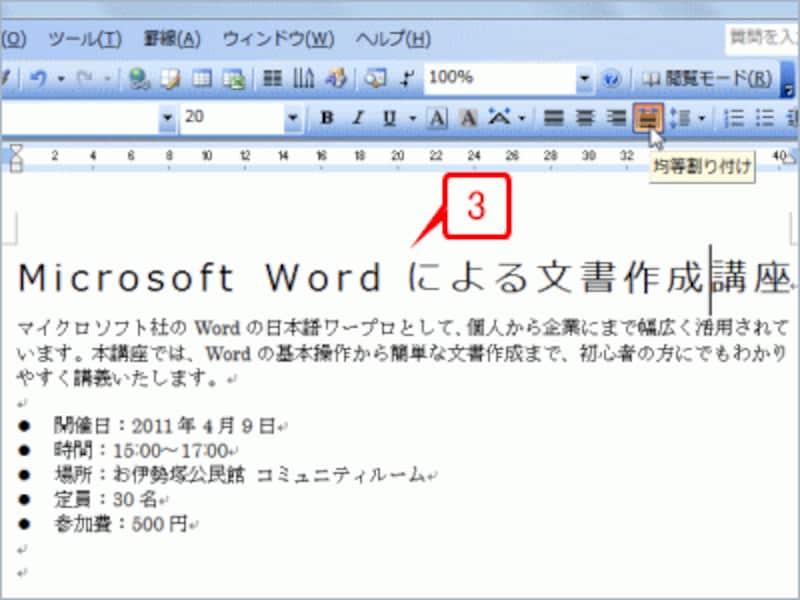Toggle the character border icon

(437, 118)
